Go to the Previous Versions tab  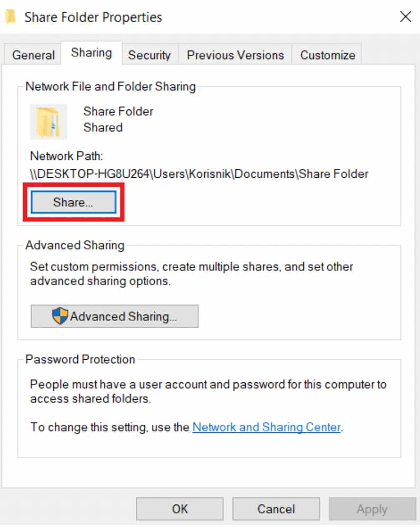(x=235, y=55)
